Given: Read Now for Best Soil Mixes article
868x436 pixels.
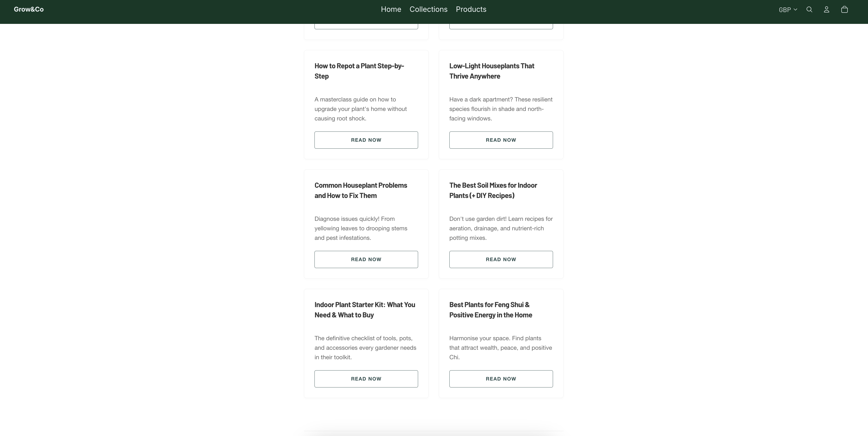Looking at the screenshot, I should tap(501, 259).
